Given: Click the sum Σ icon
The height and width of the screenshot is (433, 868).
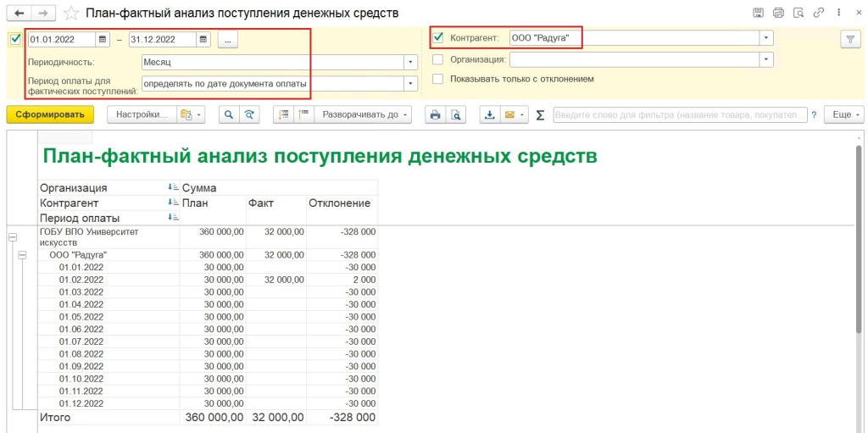Looking at the screenshot, I should click(541, 115).
